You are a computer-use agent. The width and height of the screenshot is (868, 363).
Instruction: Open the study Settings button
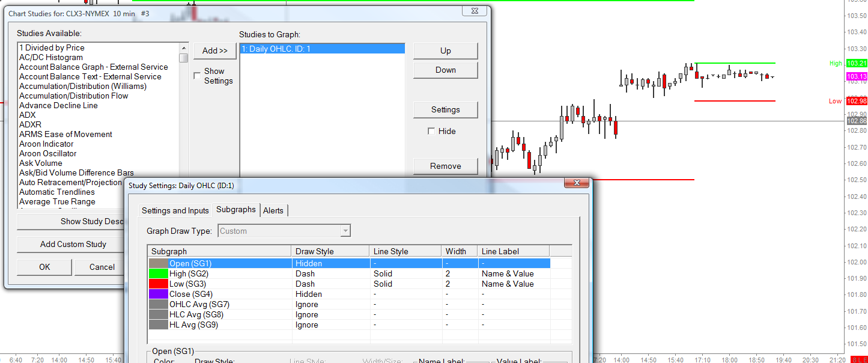click(x=446, y=110)
